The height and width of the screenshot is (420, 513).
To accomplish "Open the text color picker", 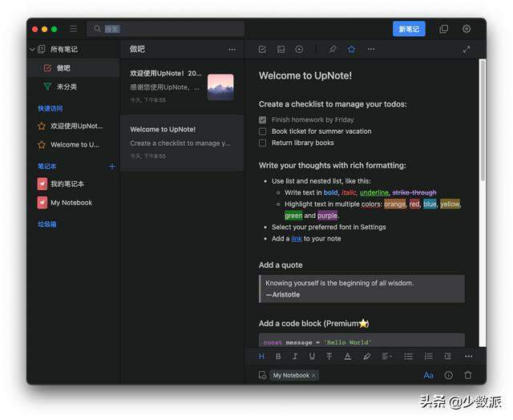I will (347, 357).
